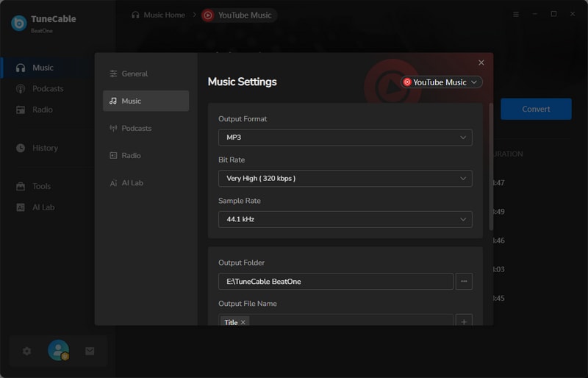Click the radio icon beside Radio tab
Image resolution: width=588 pixels, height=378 pixels.
[113, 155]
